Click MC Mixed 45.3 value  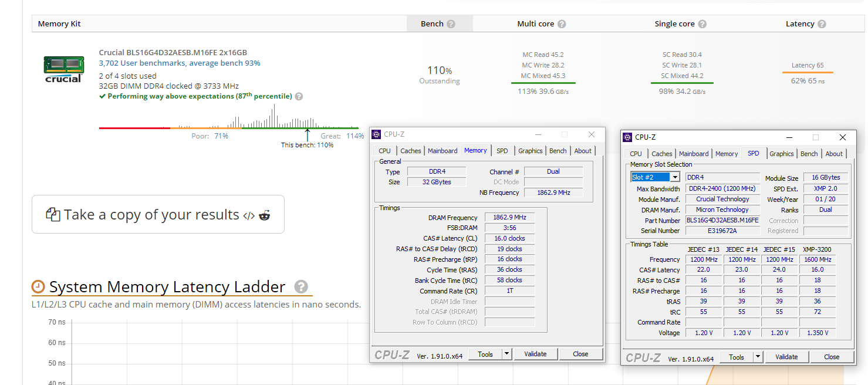tap(543, 76)
